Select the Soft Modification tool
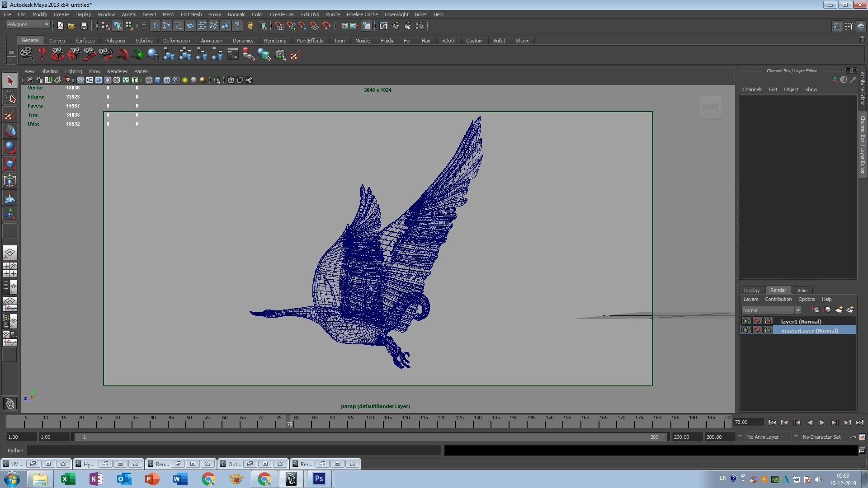Screen dimensions: 868x488 10,198
